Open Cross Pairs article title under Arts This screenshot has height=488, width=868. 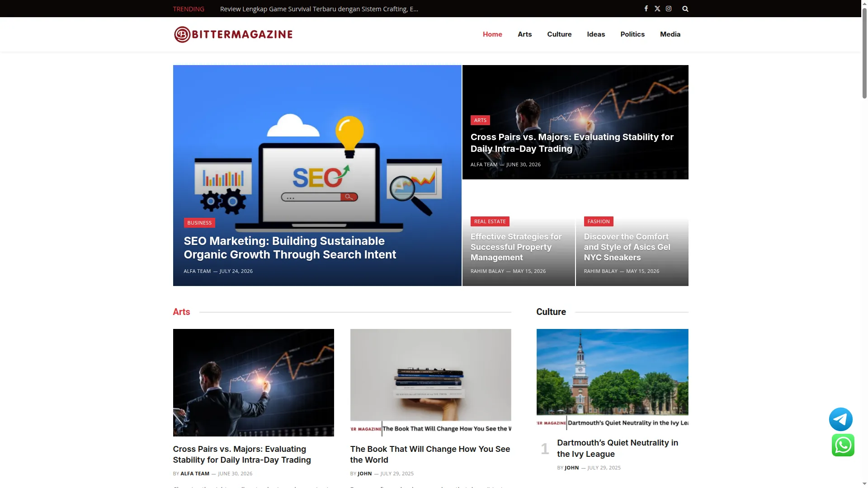[x=242, y=455]
